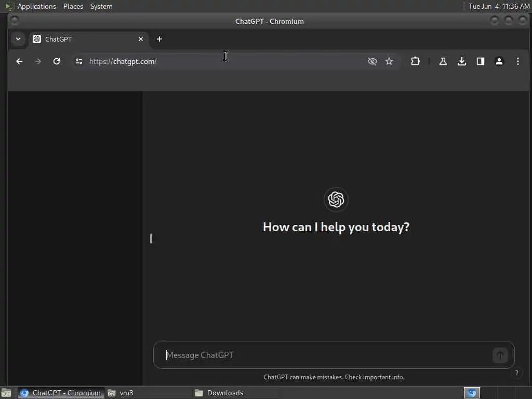Open Chrome Labs flask icon
The image size is (532, 399).
tap(443, 61)
